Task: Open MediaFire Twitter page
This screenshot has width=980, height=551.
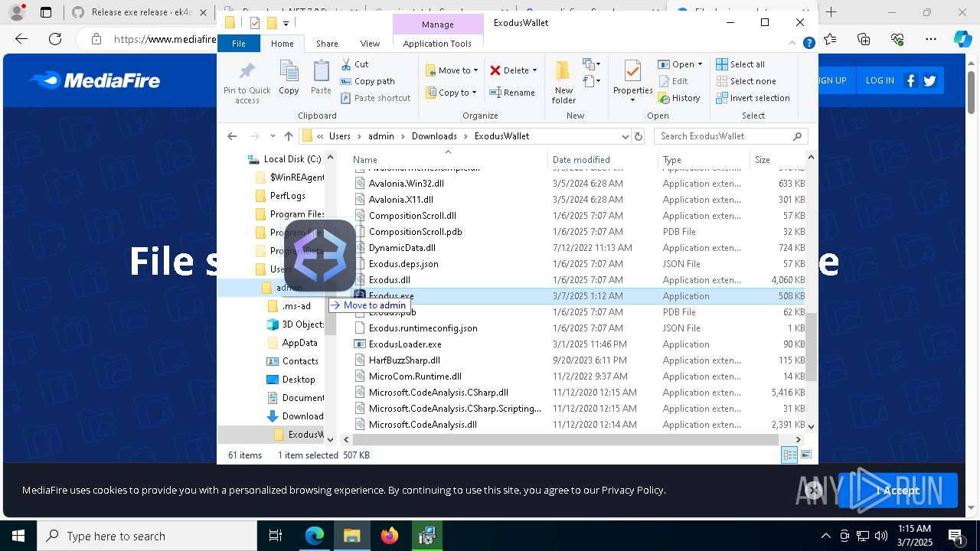Action: [929, 80]
